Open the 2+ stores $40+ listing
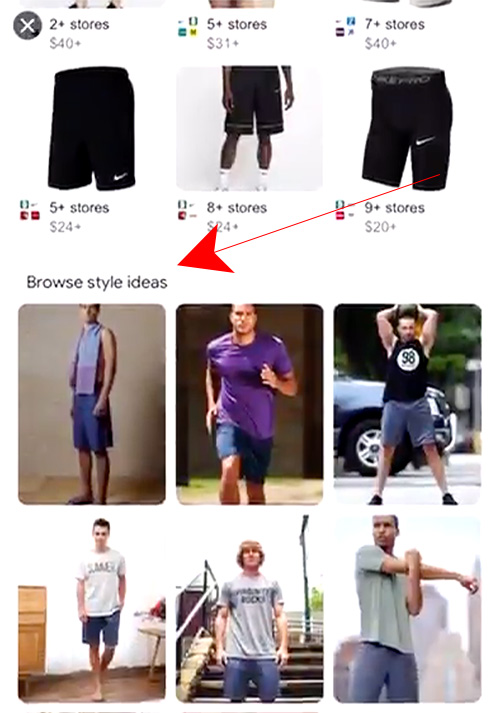The height and width of the screenshot is (713, 500). coord(79,34)
